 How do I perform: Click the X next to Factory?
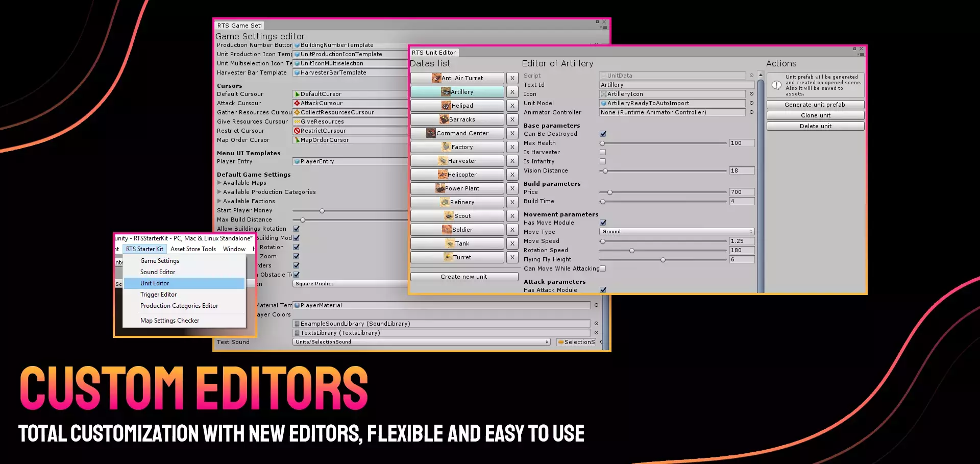[512, 147]
